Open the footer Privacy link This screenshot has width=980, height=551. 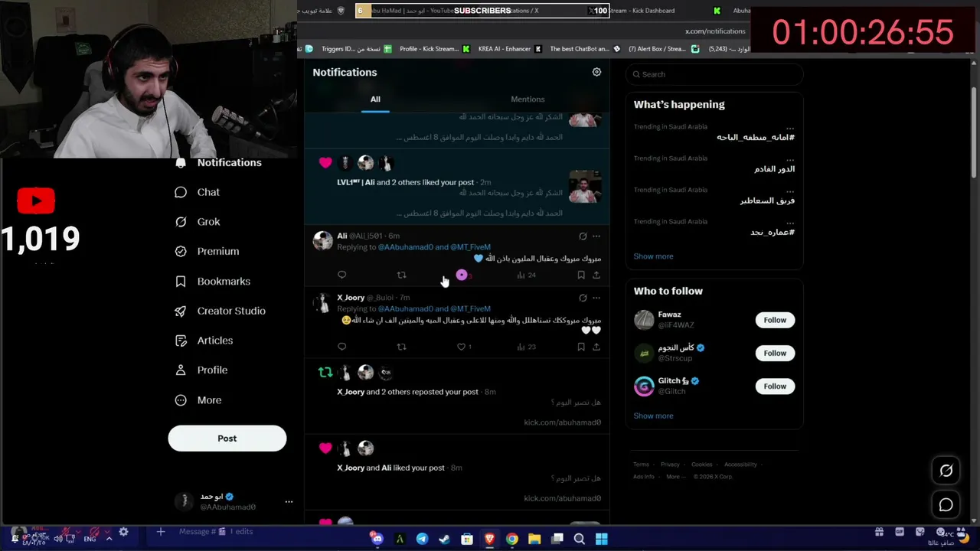coord(670,465)
